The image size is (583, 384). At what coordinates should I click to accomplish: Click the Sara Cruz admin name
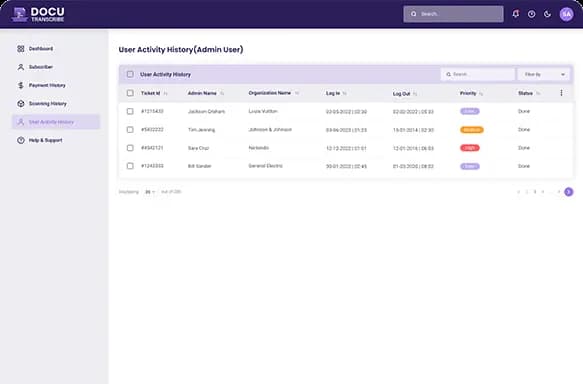198,148
